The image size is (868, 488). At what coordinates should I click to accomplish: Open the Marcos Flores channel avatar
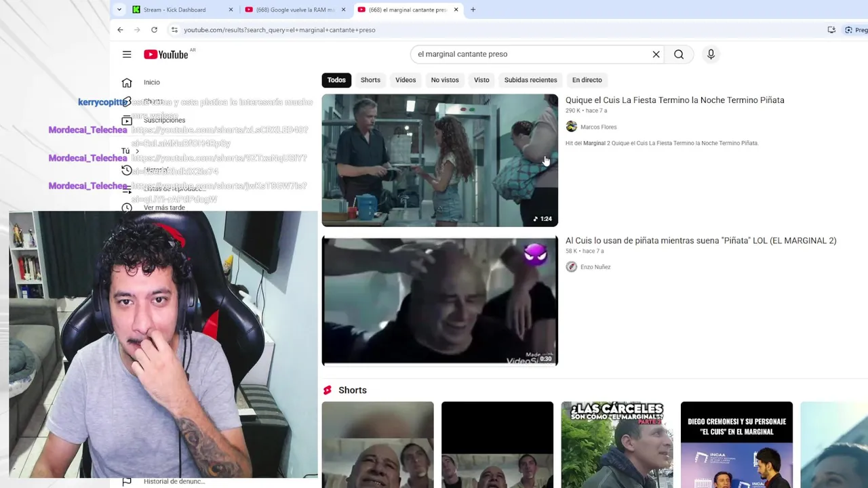click(x=572, y=127)
